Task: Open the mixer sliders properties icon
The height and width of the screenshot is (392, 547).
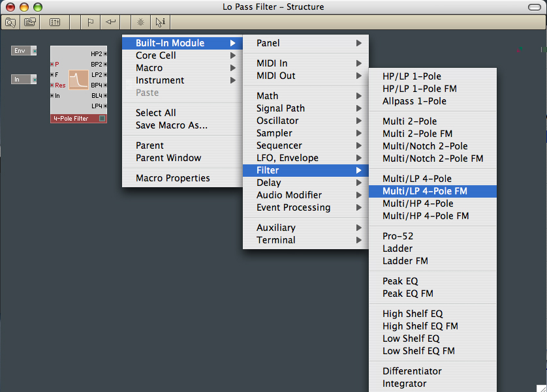Action: [x=55, y=23]
